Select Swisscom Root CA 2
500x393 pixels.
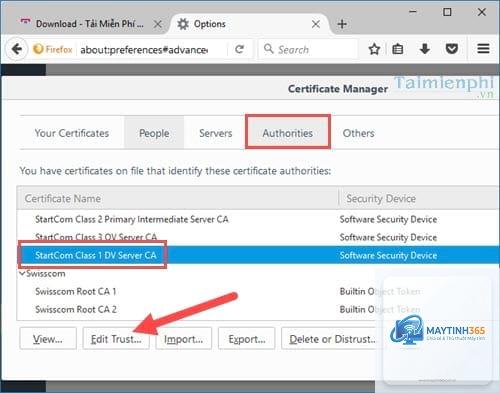point(76,309)
